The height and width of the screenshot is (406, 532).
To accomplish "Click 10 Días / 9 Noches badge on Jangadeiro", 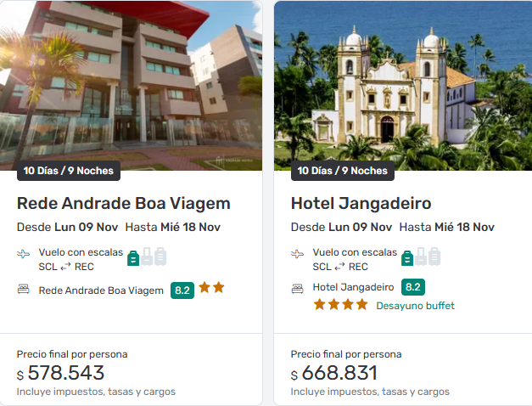I will pos(343,171).
